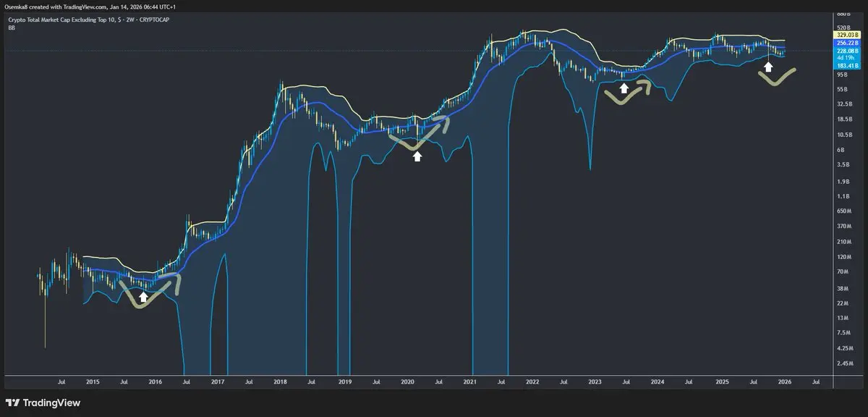This screenshot has height=417, width=868.
Task: Click the 2023 label on the time axis
Action: pos(595,380)
